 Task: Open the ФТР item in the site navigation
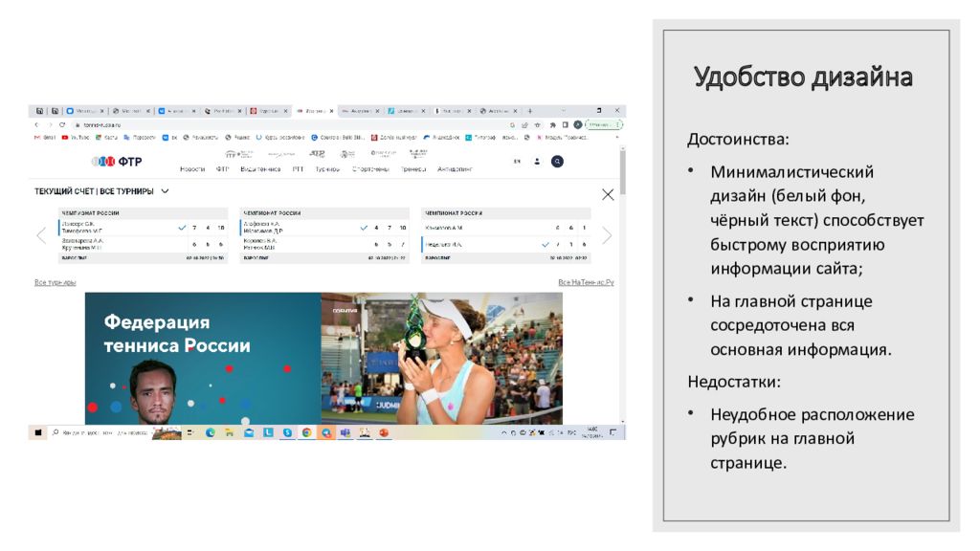[x=222, y=169]
